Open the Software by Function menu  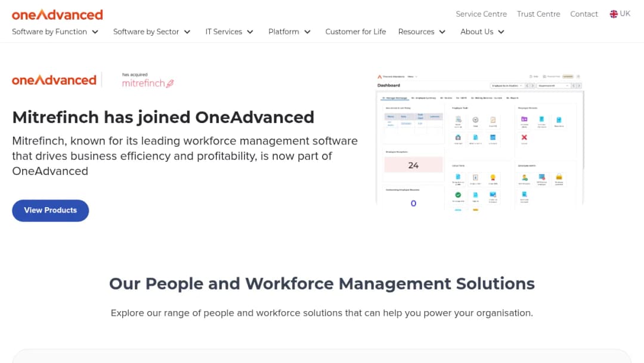pyautogui.click(x=49, y=32)
